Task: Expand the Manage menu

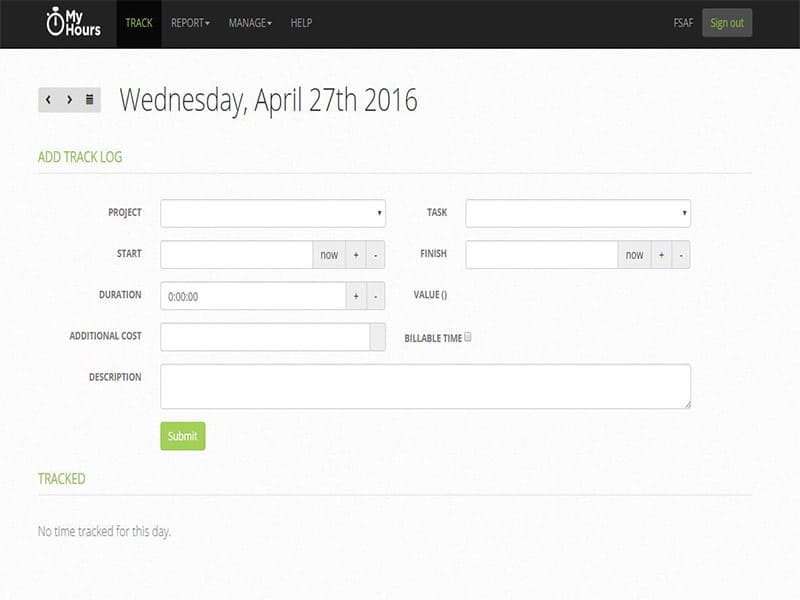Action: pos(250,23)
